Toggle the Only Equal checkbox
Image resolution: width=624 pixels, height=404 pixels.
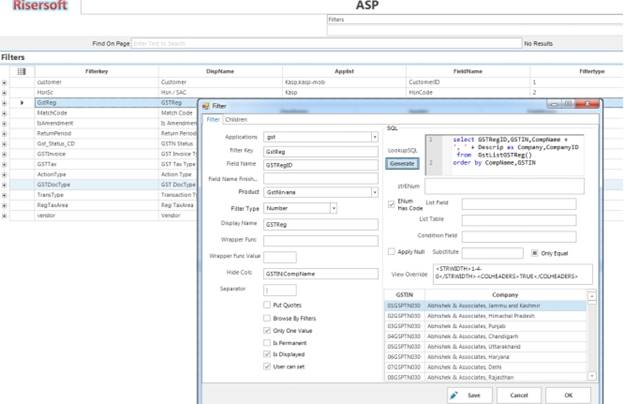point(534,253)
